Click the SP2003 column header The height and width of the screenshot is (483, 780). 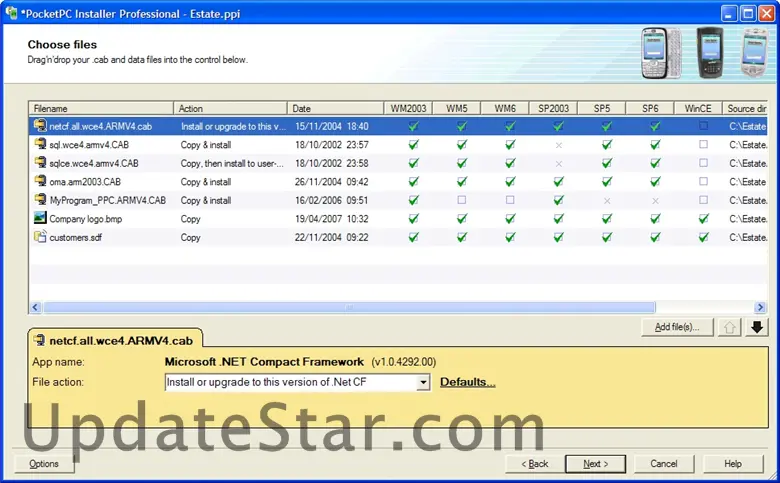[x=553, y=108]
